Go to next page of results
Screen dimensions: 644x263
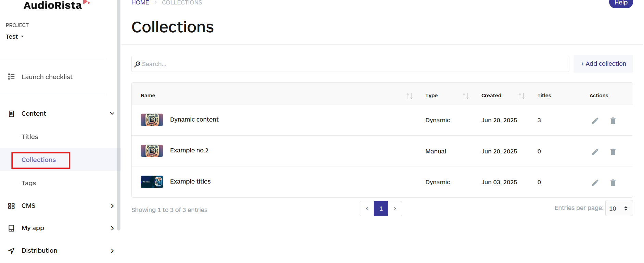click(x=395, y=209)
